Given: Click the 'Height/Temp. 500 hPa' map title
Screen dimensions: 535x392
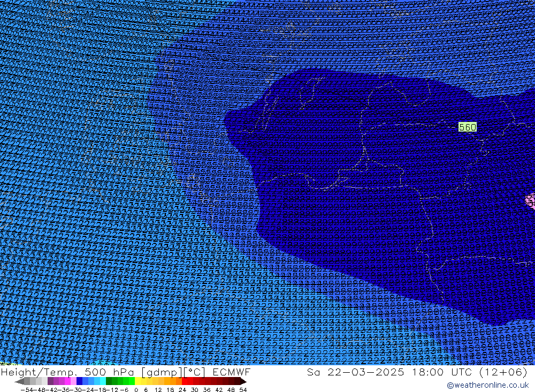Looking at the screenshot, I should point(68,372).
